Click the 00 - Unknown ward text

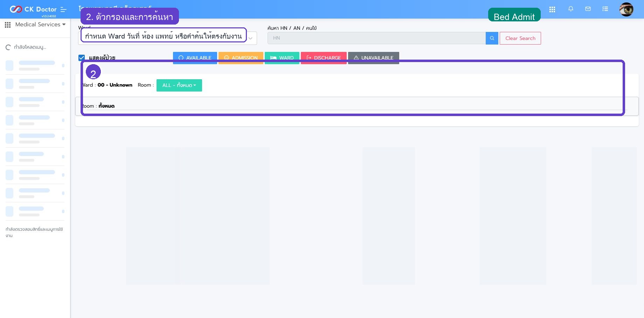tap(115, 85)
